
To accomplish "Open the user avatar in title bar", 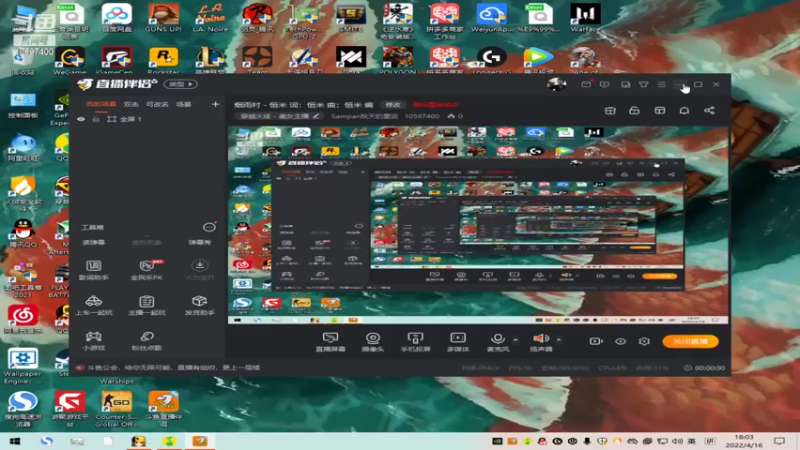I will 556,84.
